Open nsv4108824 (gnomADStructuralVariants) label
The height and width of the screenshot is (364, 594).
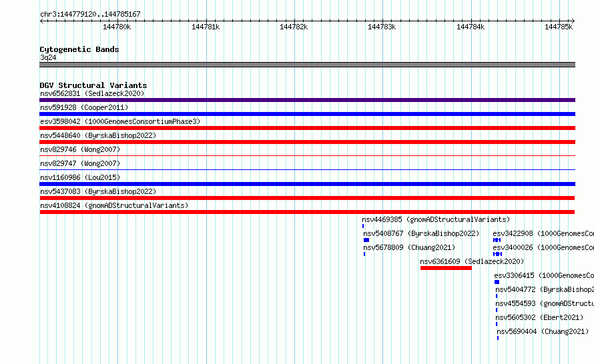(114, 205)
